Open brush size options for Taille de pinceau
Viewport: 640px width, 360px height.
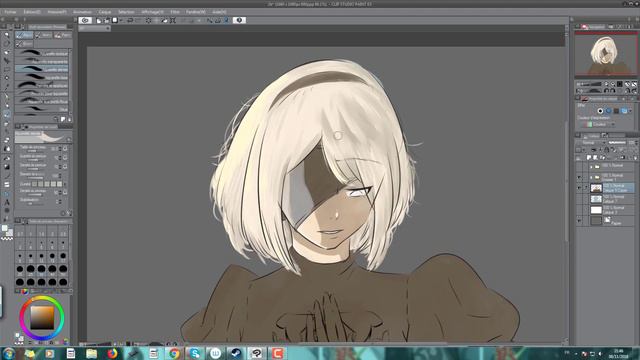(65, 149)
